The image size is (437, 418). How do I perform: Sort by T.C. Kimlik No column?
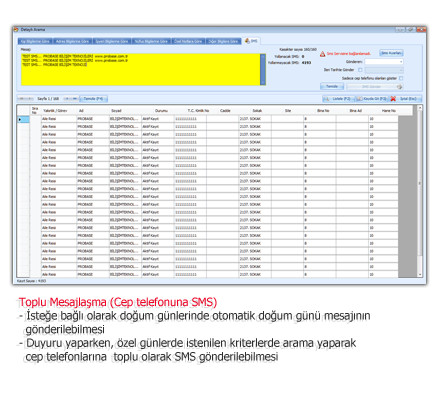click(198, 111)
